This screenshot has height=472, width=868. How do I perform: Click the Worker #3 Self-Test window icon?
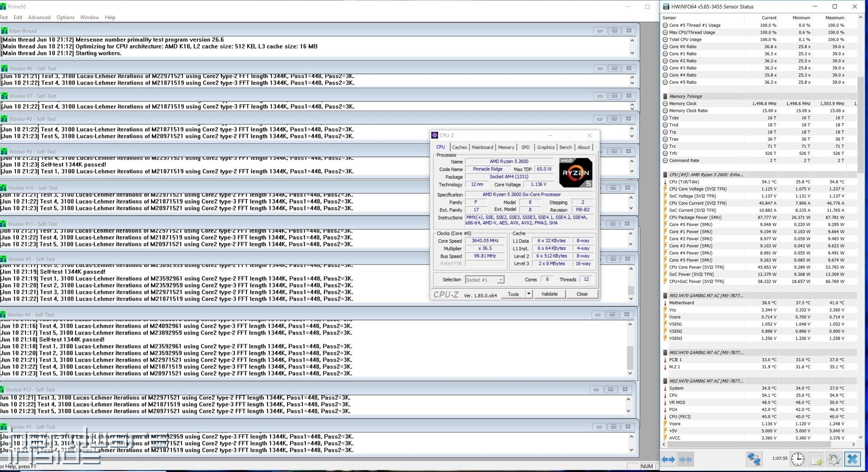[3, 259]
